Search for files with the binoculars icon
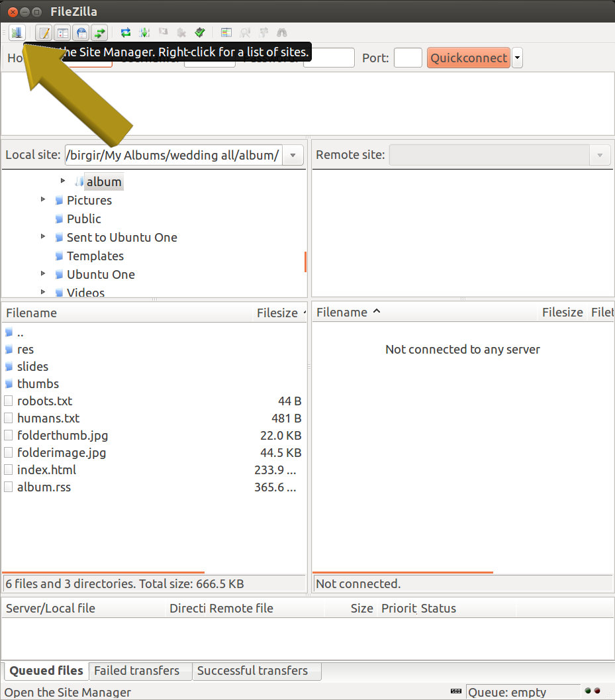The image size is (615, 700). (x=281, y=32)
